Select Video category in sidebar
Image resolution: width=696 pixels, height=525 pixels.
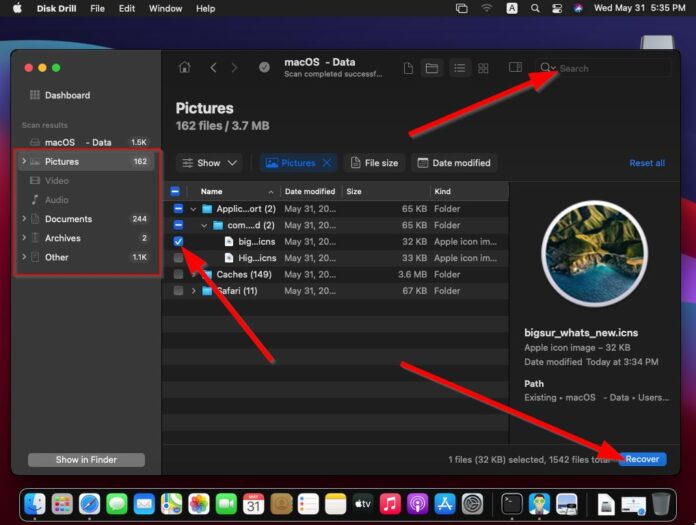pyautogui.click(x=88, y=181)
